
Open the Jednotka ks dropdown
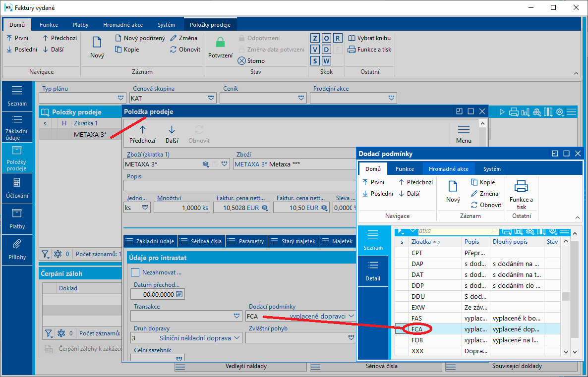coord(145,208)
